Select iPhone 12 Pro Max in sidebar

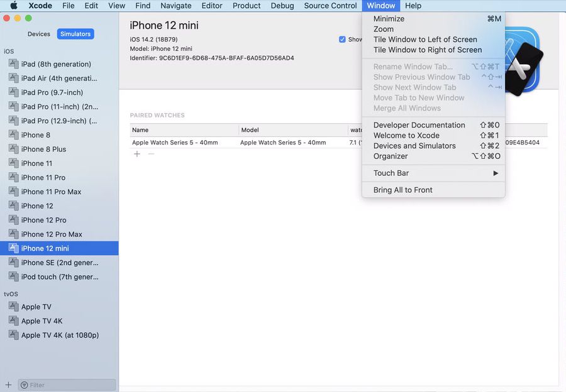tap(59, 234)
